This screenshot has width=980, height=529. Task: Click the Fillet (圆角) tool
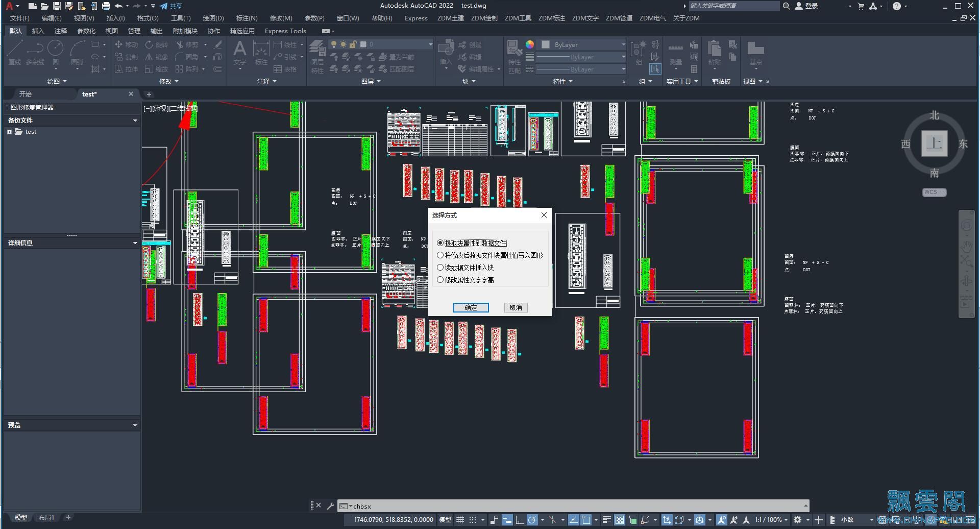pyautogui.click(x=187, y=57)
